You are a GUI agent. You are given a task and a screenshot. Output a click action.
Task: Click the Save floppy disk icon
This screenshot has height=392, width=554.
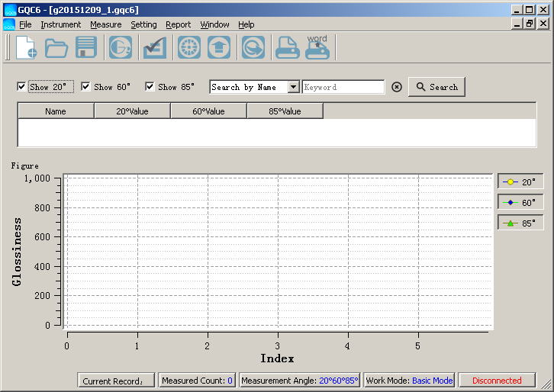(x=85, y=47)
